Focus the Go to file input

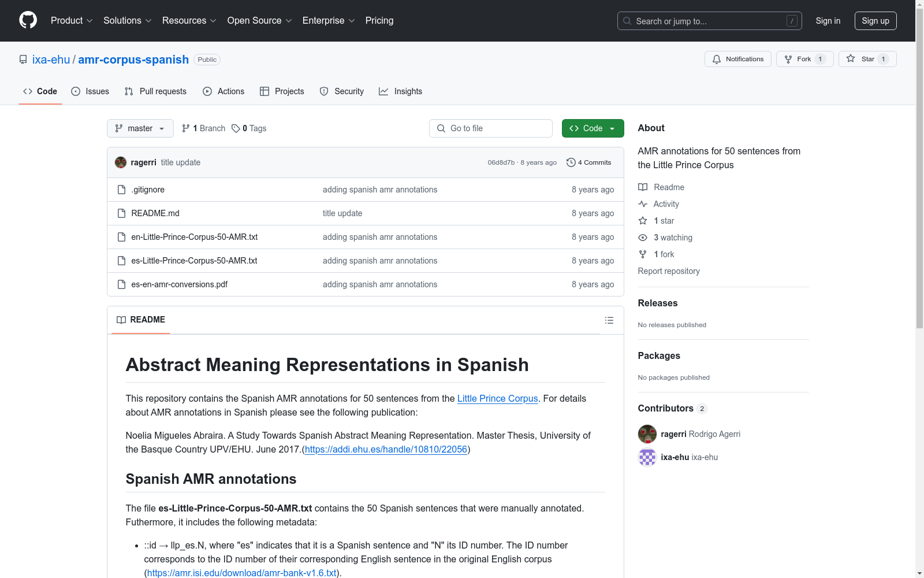(x=491, y=128)
